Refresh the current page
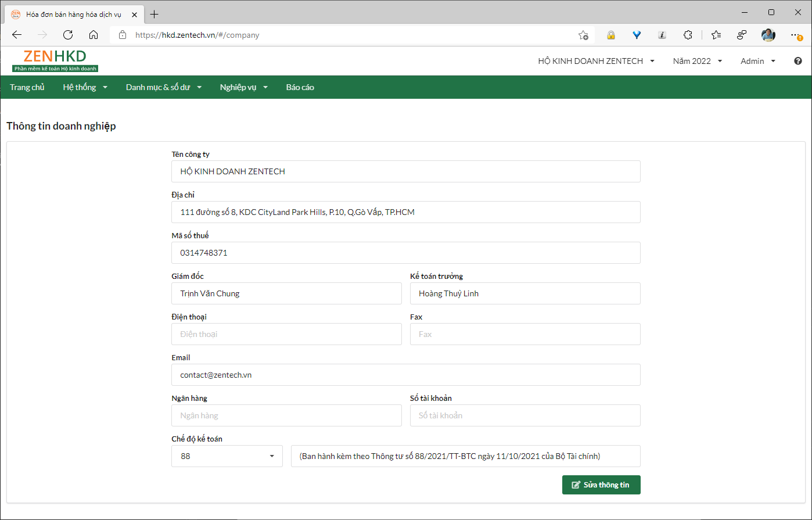812x520 pixels. click(68, 35)
